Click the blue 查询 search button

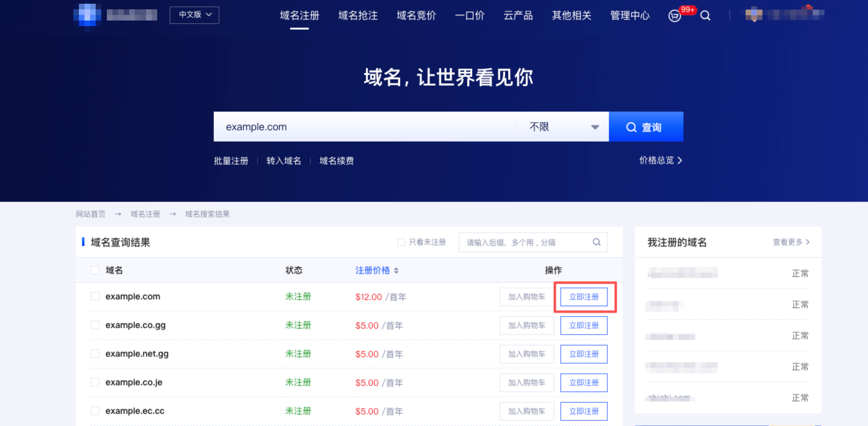point(646,127)
